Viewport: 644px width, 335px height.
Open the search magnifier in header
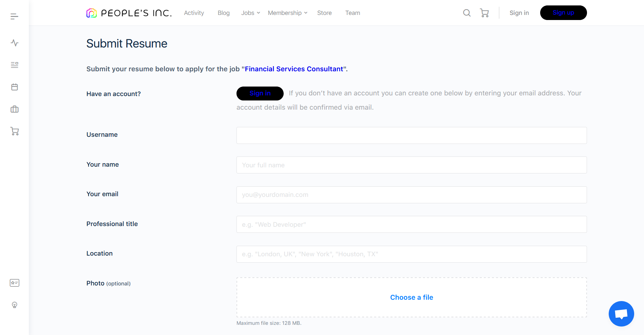[467, 13]
